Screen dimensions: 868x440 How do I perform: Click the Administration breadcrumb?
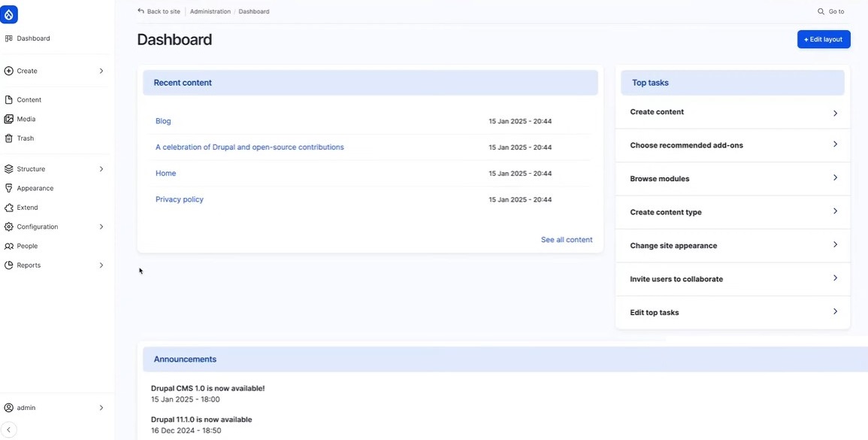(210, 11)
